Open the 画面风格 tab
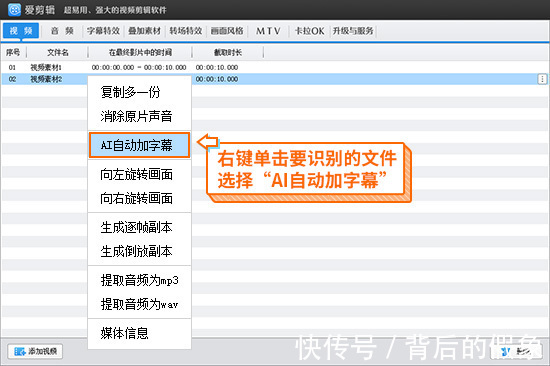The width and height of the screenshot is (550, 366). pos(227,31)
